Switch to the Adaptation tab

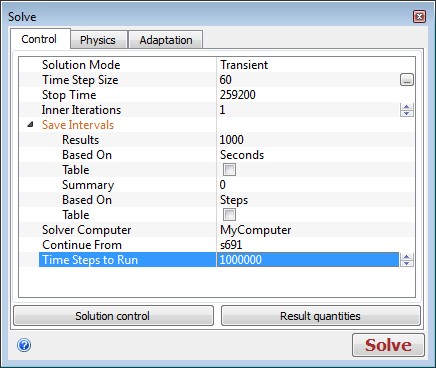coord(166,40)
